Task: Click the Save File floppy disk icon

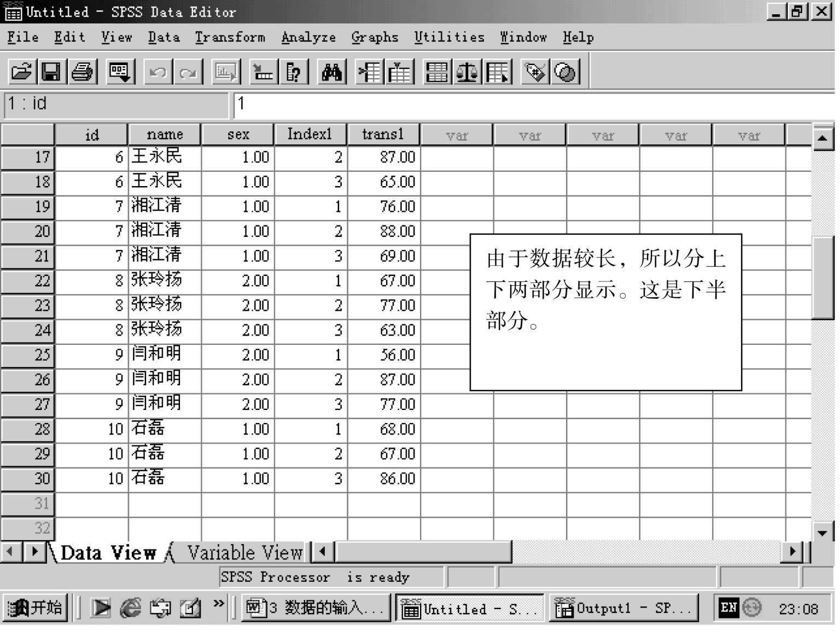Action: pos(51,72)
